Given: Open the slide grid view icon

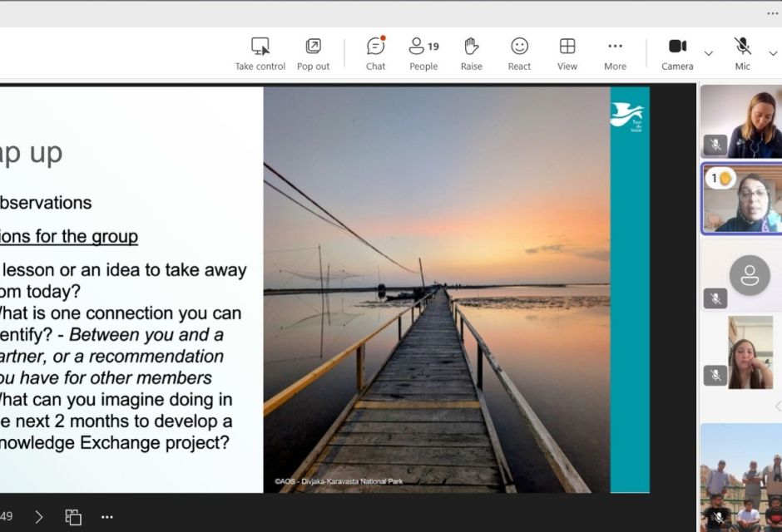Looking at the screenshot, I should (x=73, y=517).
